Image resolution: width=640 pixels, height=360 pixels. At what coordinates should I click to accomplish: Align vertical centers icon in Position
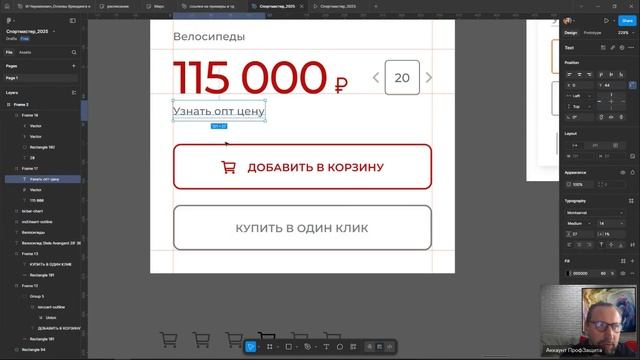coord(611,75)
